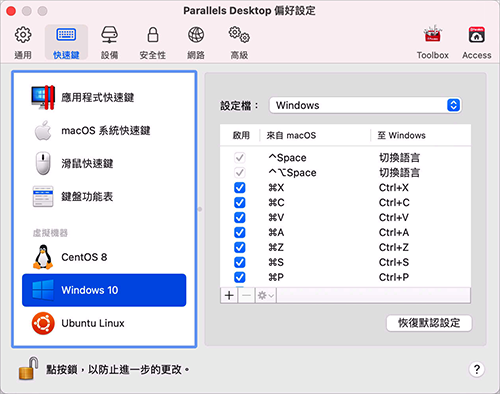Open the gear actions dropdown below the list
500x394 pixels.
266,295
